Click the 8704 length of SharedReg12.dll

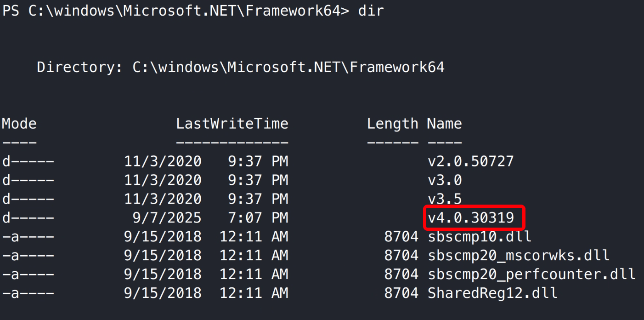pos(401,293)
